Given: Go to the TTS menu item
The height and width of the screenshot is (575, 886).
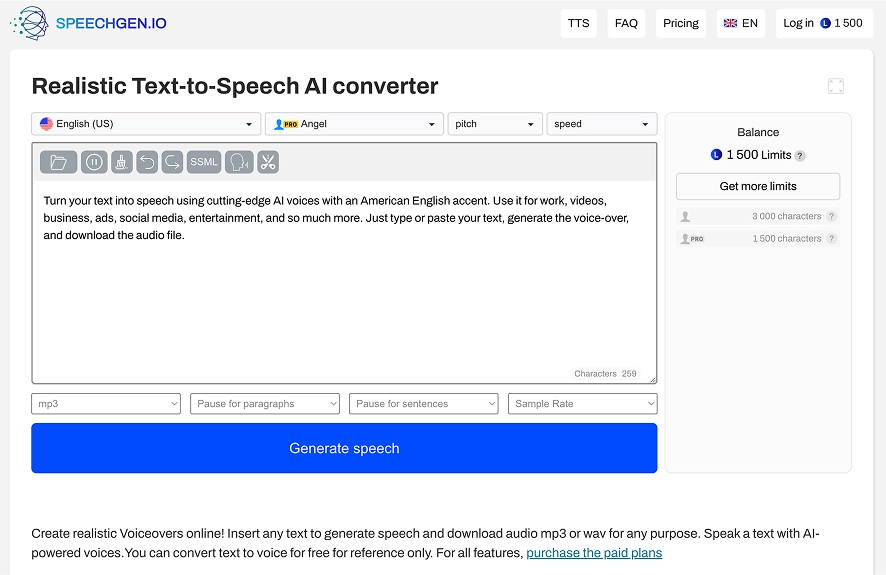Looking at the screenshot, I should pos(579,24).
